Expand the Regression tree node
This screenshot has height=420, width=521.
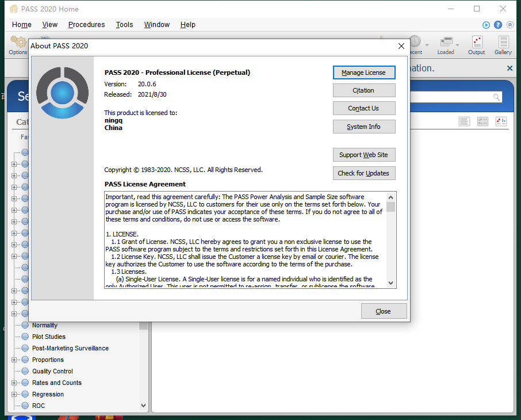click(14, 394)
